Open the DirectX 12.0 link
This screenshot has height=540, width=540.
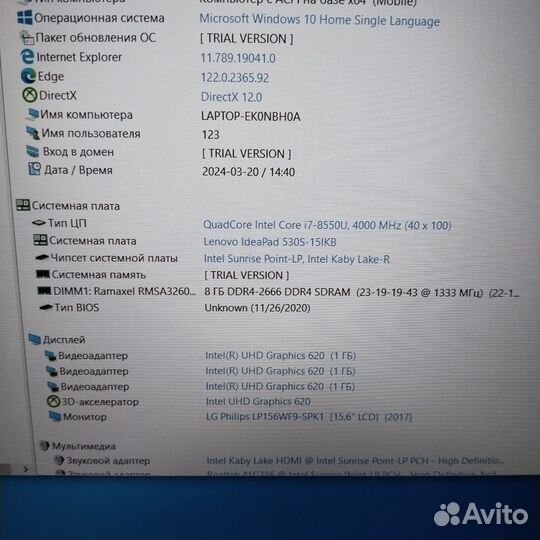(x=231, y=97)
